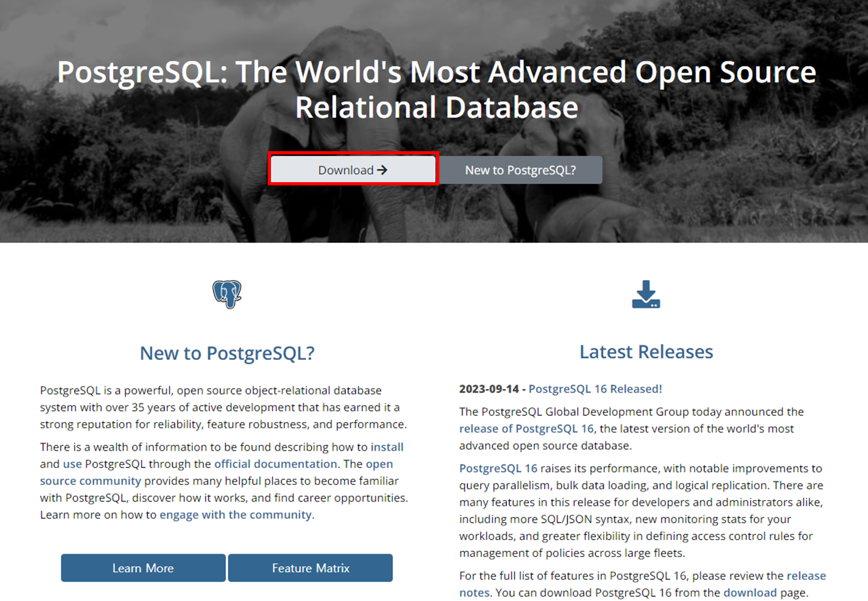Screen dimensions: 868x601
Task: Open the 'official documentation' link
Action: [276, 464]
